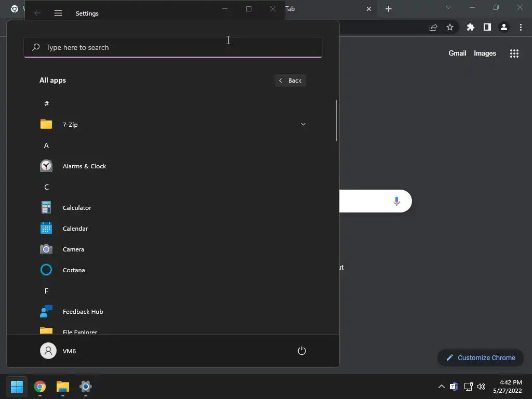532x399 pixels.
Task: Toggle Chrome side panel
Action: pos(487,27)
